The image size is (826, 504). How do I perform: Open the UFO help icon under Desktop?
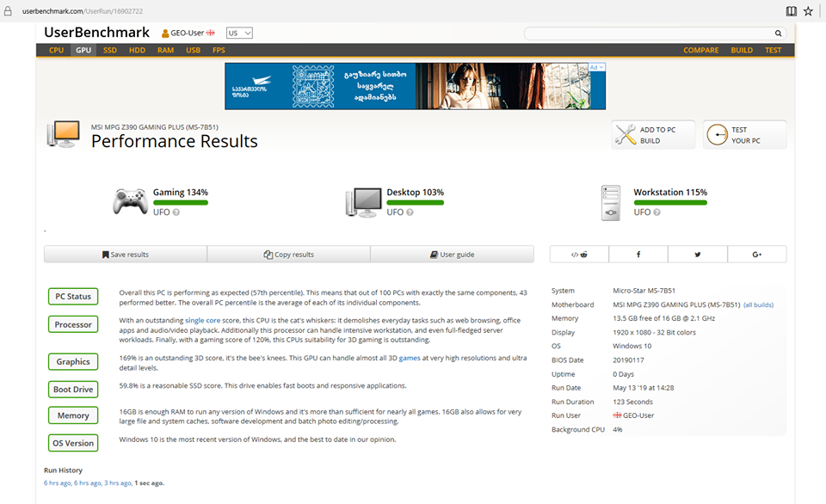410,212
